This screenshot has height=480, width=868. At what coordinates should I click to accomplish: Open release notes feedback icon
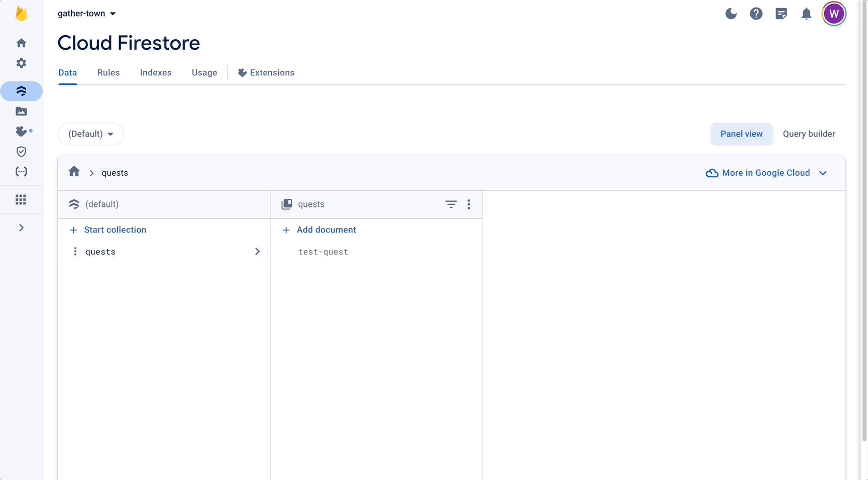781,14
